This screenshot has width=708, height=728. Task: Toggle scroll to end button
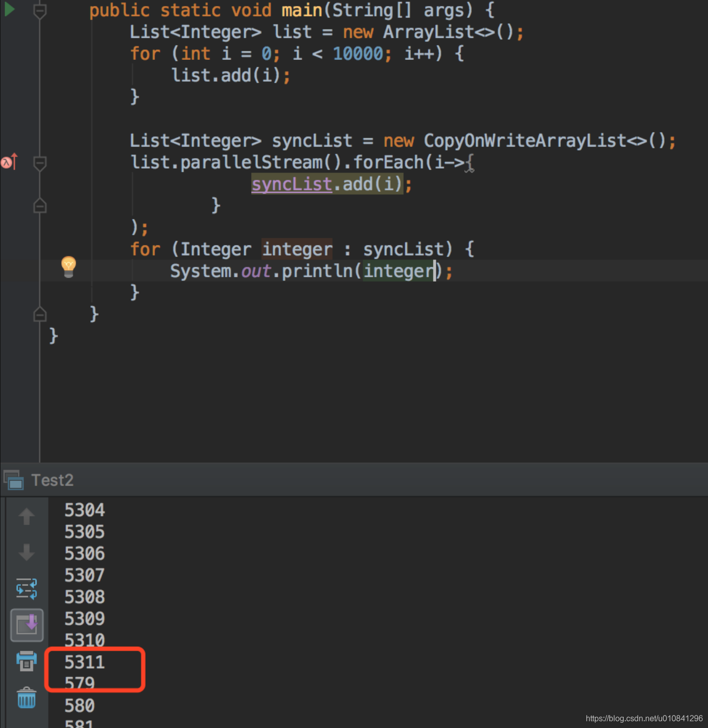tap(27, 625)
